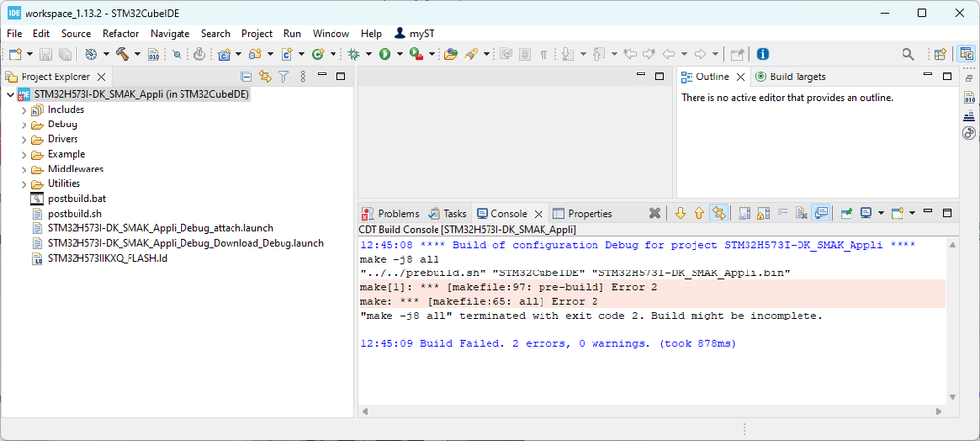
Task: Open the dropdown arrow beside Build hammer
Action: click(x=137, y=55)
